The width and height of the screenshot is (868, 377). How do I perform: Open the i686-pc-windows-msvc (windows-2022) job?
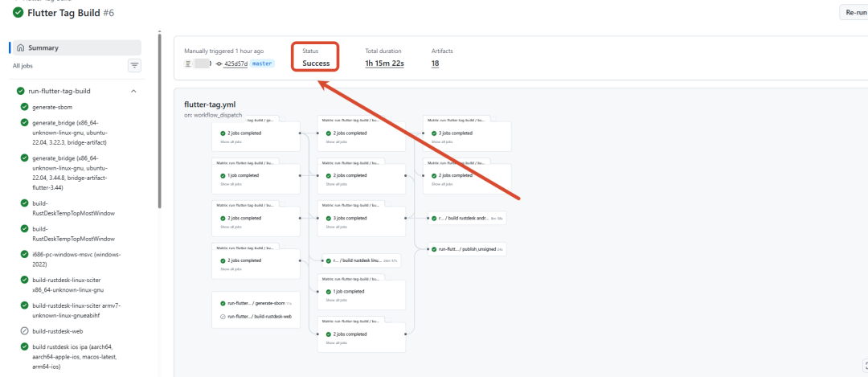click(x=77, y=259)
